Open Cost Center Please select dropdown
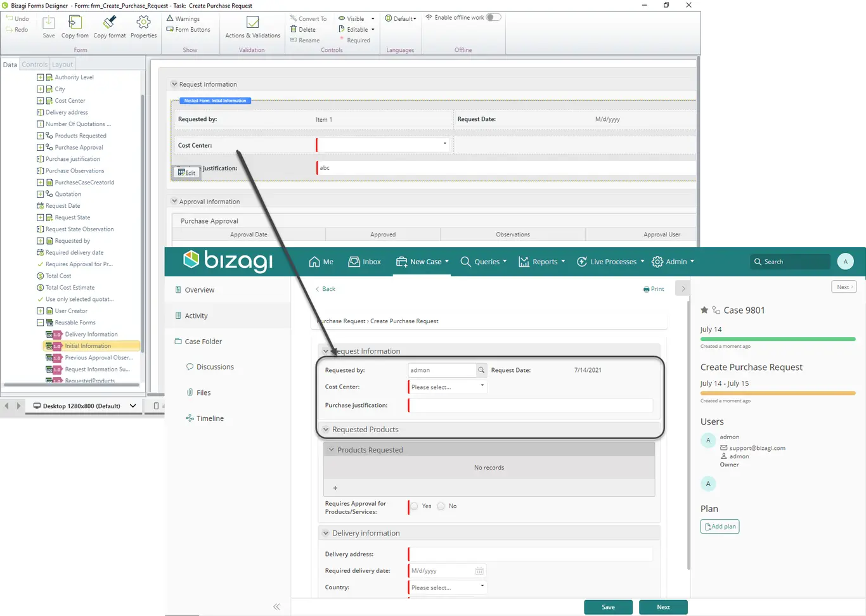The height and width of the screenshot is (616, 866). pyautogui.click(x=448, y=387)
